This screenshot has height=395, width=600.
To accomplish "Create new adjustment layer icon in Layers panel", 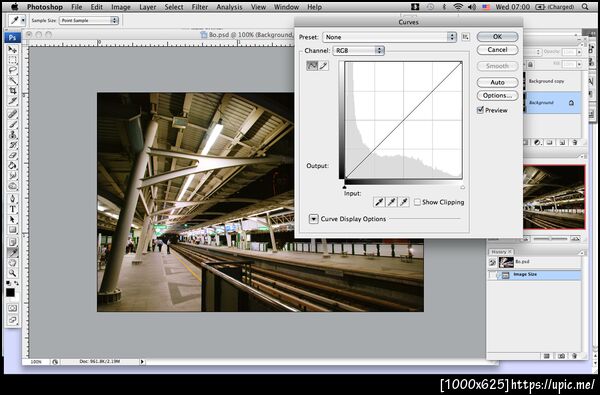I will 537,142.
